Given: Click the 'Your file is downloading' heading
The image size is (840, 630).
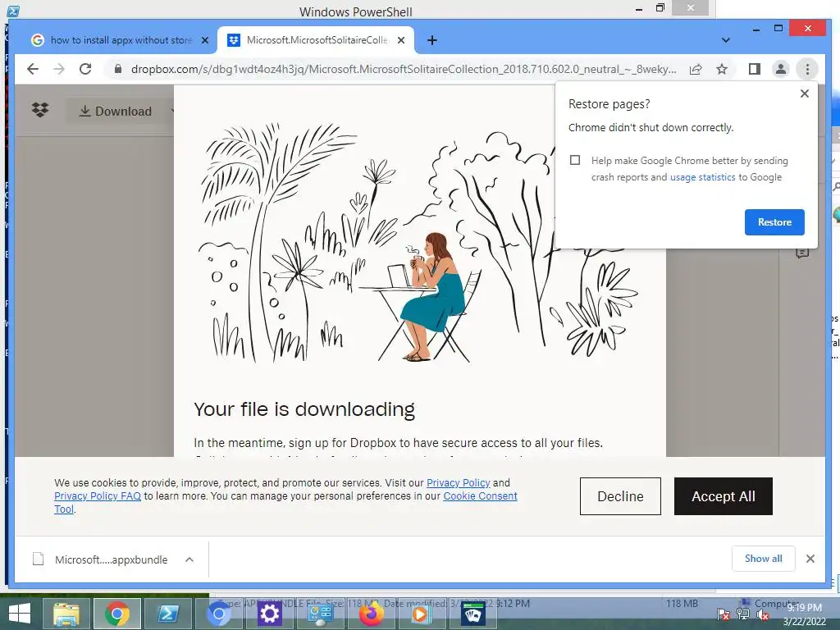Looking at the screenshot, I should point(304,409).
